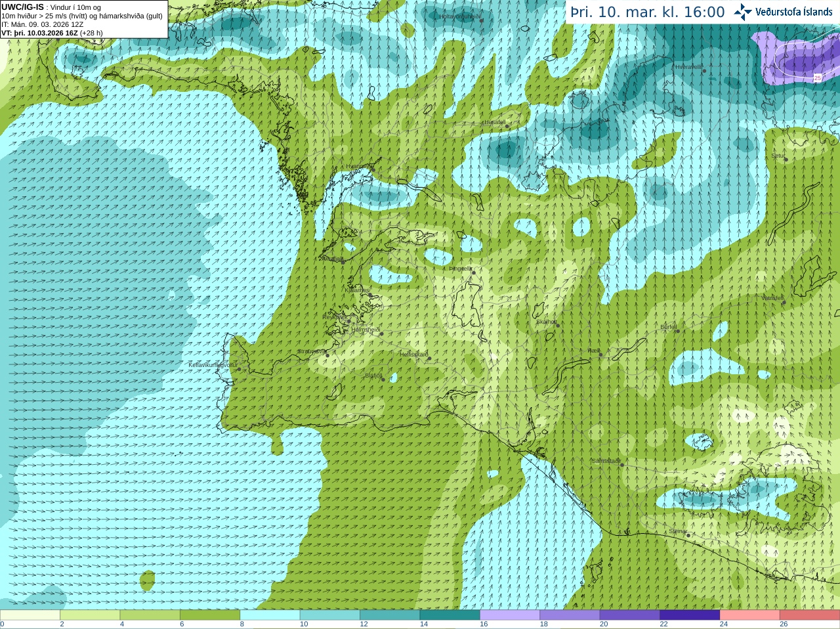Select the Straumsvík station label
This screenshot has width=840, height=629.
[x=310, y=351]
